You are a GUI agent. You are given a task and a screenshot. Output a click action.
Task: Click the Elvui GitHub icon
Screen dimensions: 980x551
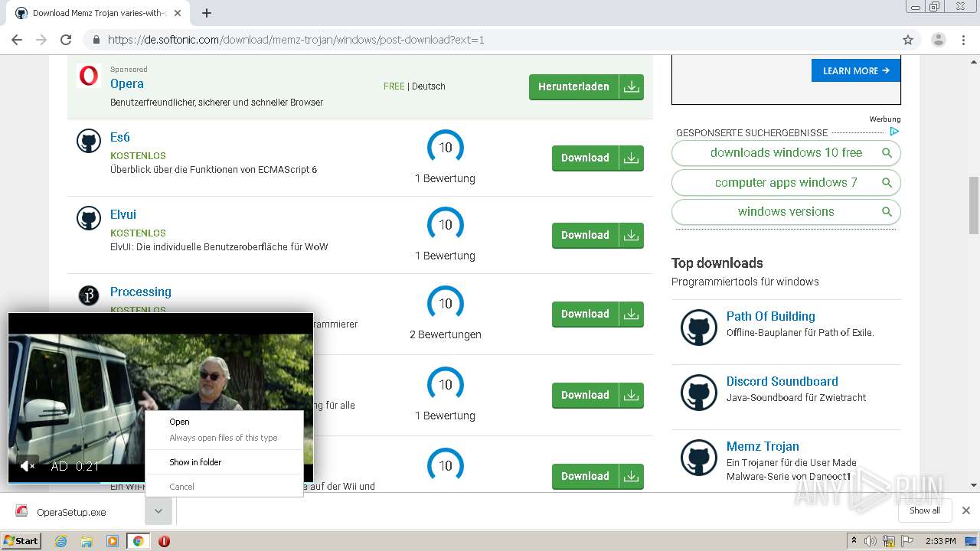(x=89, y=218)
